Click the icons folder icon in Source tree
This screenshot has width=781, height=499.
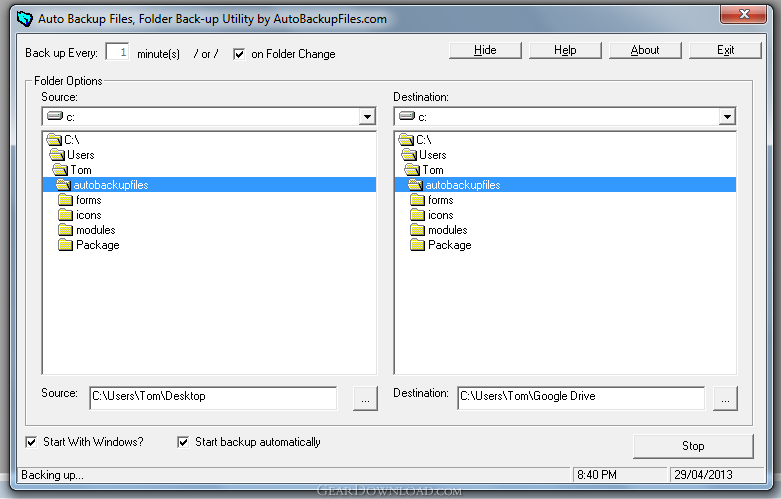click(65, 215)
